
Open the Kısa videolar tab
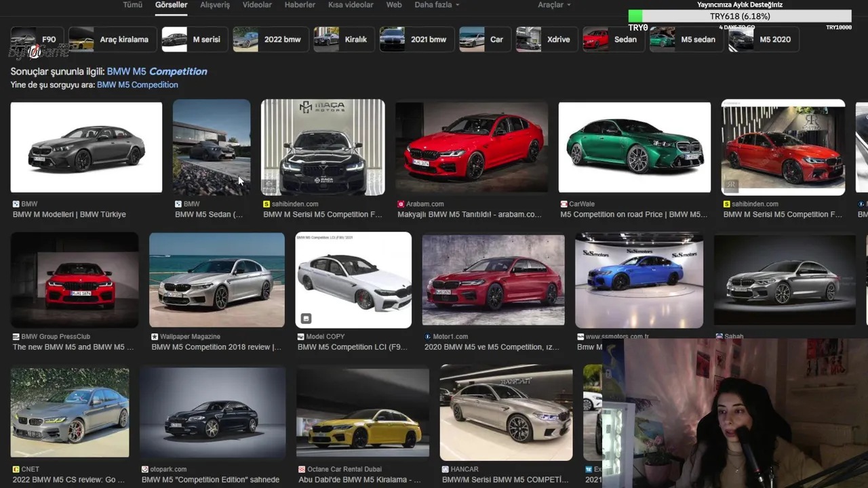click(x=351, y=5)
